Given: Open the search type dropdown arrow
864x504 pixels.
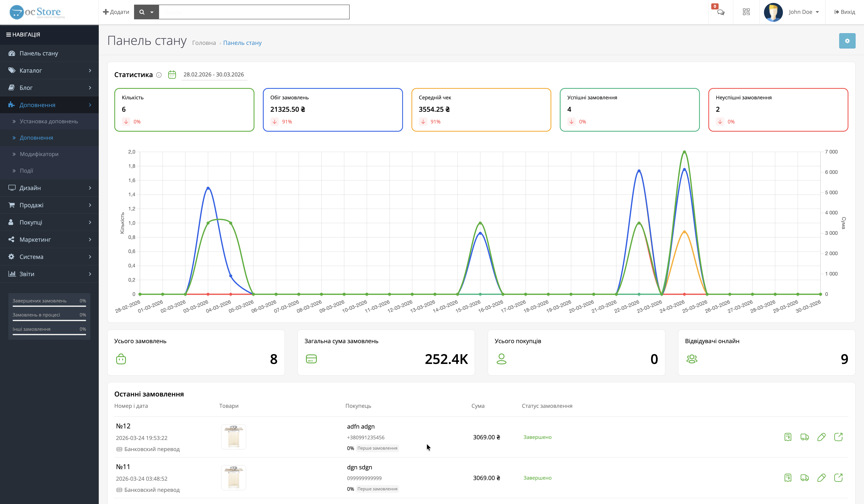Looking at the screenshot, I should [151, 12].
